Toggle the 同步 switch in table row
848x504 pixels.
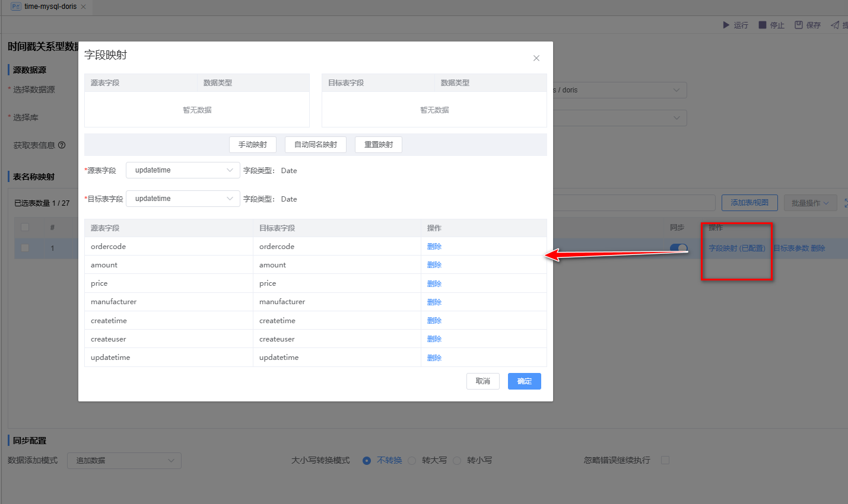[678, 248]
